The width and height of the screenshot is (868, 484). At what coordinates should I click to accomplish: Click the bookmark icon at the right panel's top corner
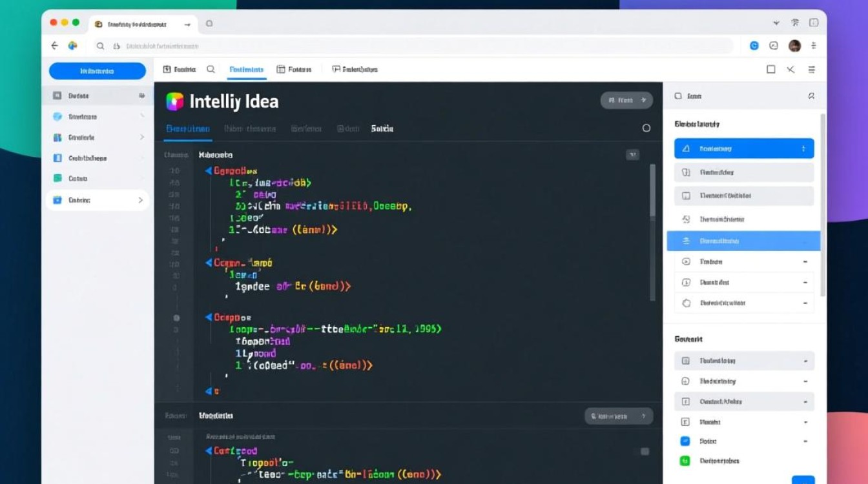[x=811, y=96]
